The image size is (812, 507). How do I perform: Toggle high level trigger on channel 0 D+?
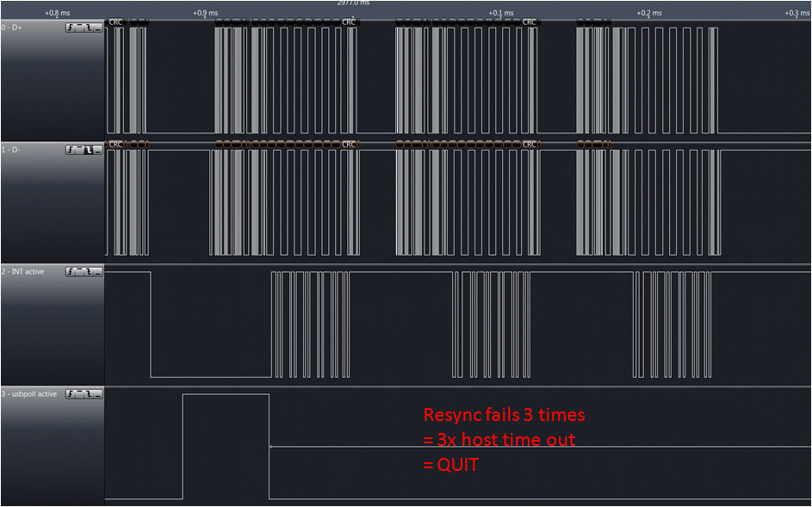tap(79, 28)
